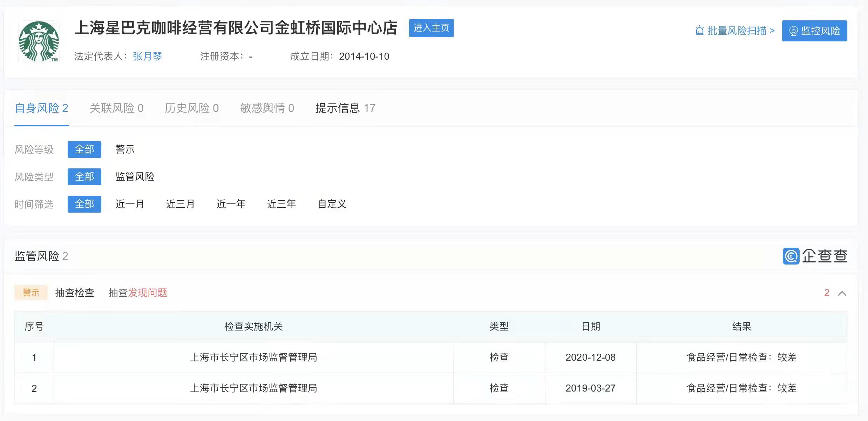Click 检查实施机关 column header
868x421 pixels.
pos(253,326)
